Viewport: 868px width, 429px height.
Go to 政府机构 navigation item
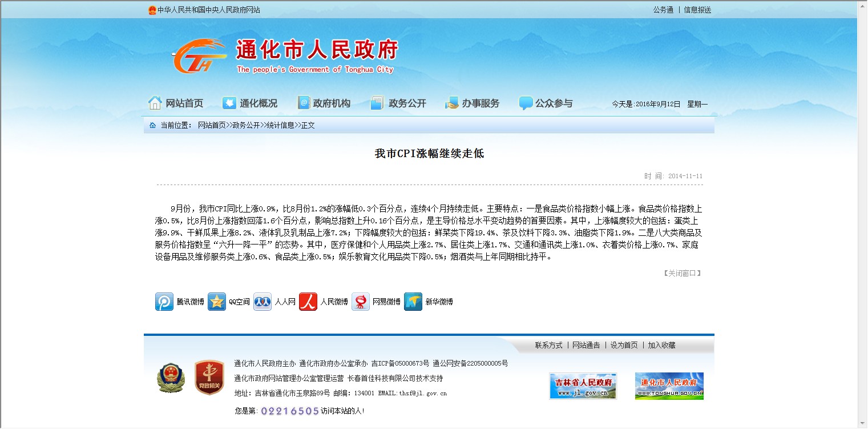coord(324,103)
